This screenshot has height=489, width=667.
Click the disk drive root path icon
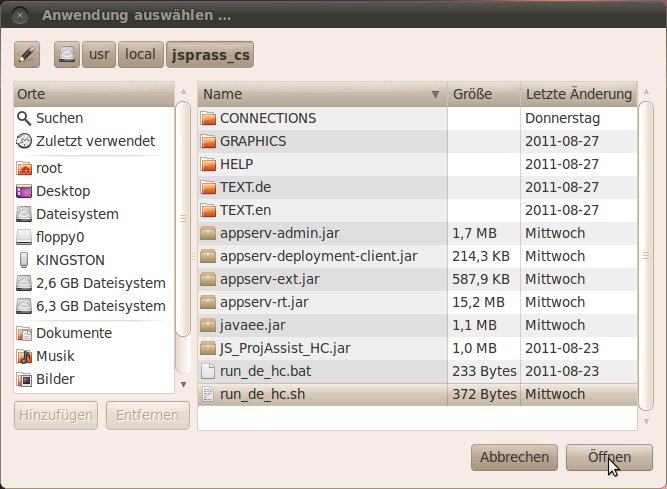pos(67,55)
